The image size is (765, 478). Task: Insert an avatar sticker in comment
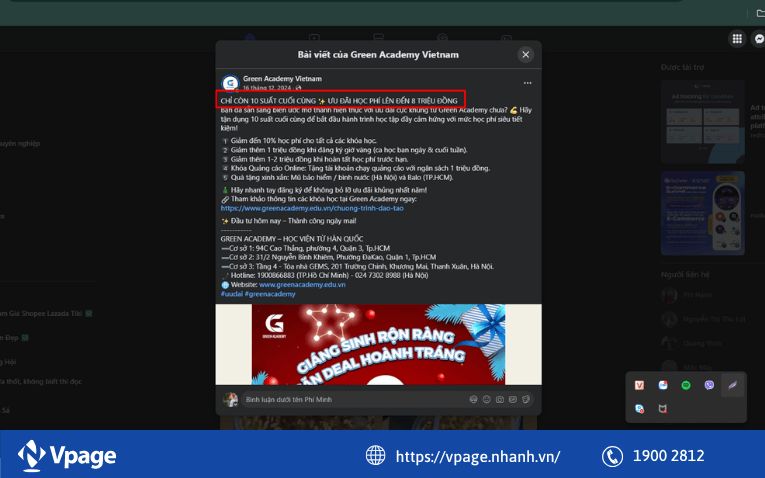click(473, 399)
